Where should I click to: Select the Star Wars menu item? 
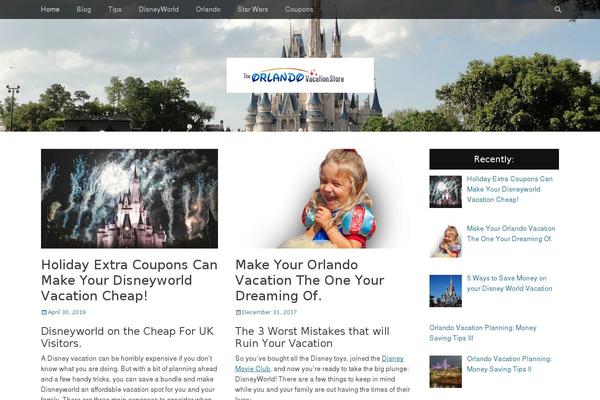[x=253, y=9]
